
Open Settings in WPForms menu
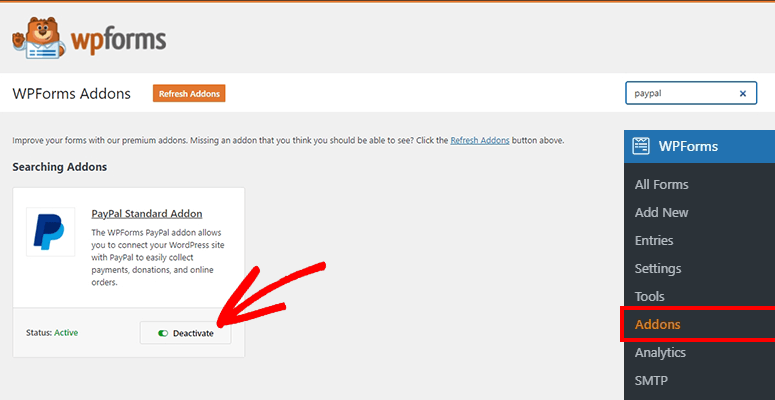pyautogui.click(x=658, y=268)
